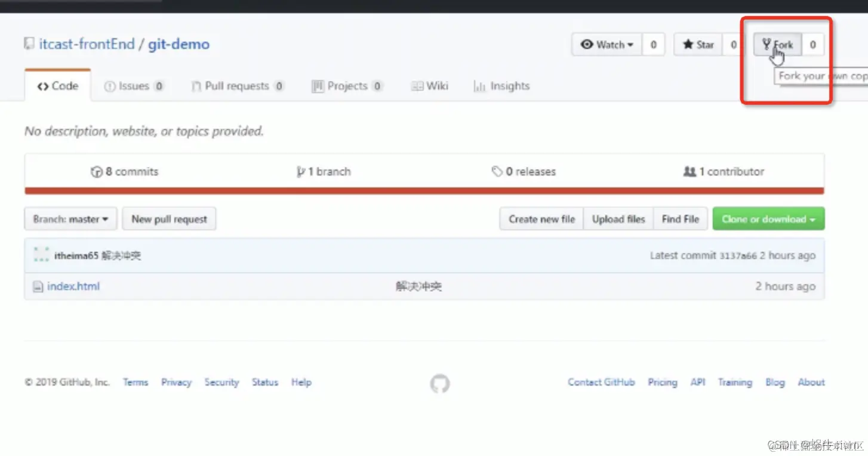Open the About footer link

pyautogui.click(x=811, y=383)
